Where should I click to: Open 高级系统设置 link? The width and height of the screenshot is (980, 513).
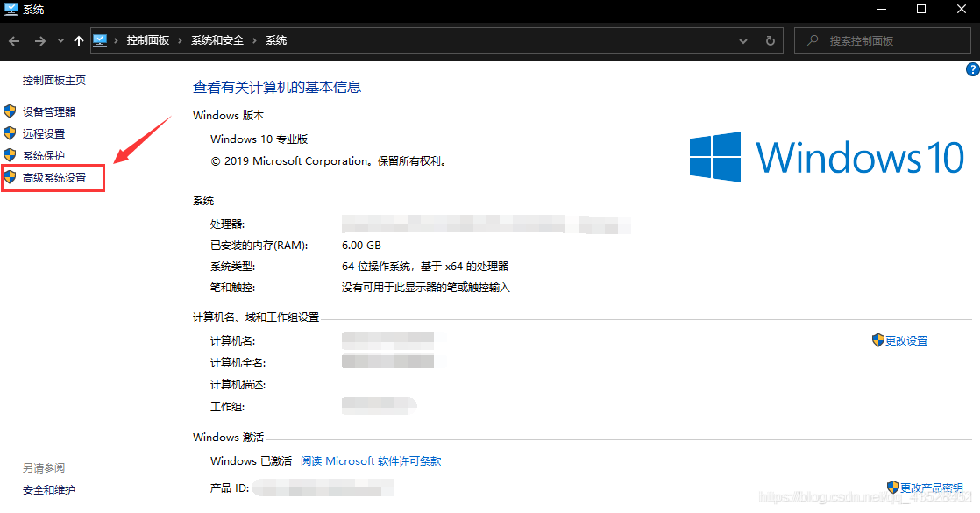54,178
